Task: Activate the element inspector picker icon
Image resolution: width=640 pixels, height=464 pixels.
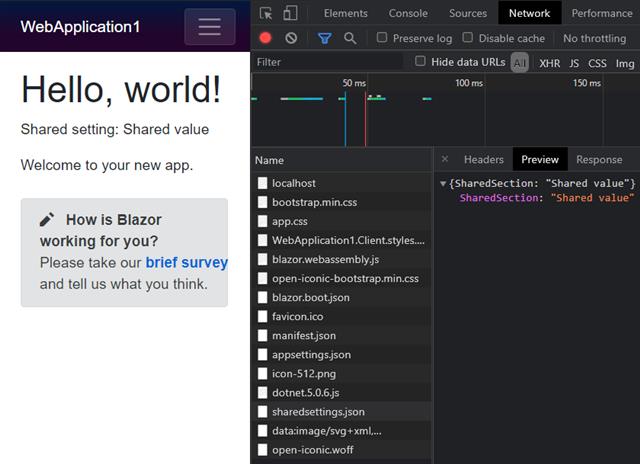Action: (266, 13)
